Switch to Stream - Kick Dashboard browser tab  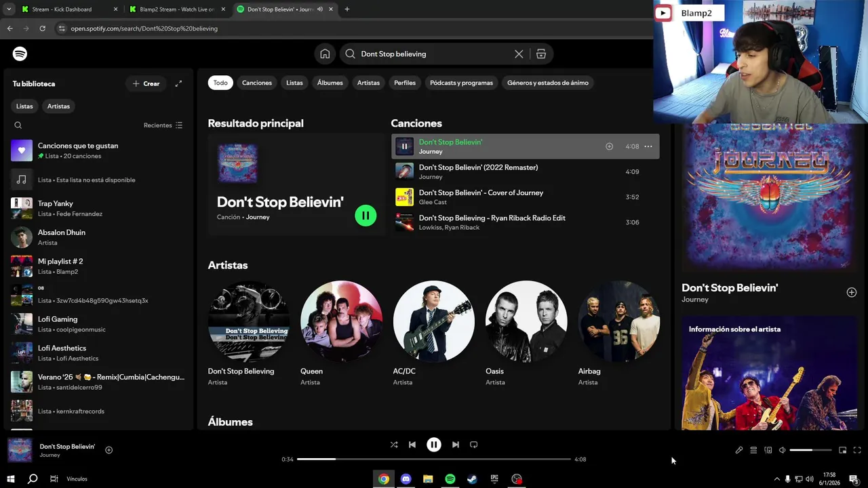68,9
